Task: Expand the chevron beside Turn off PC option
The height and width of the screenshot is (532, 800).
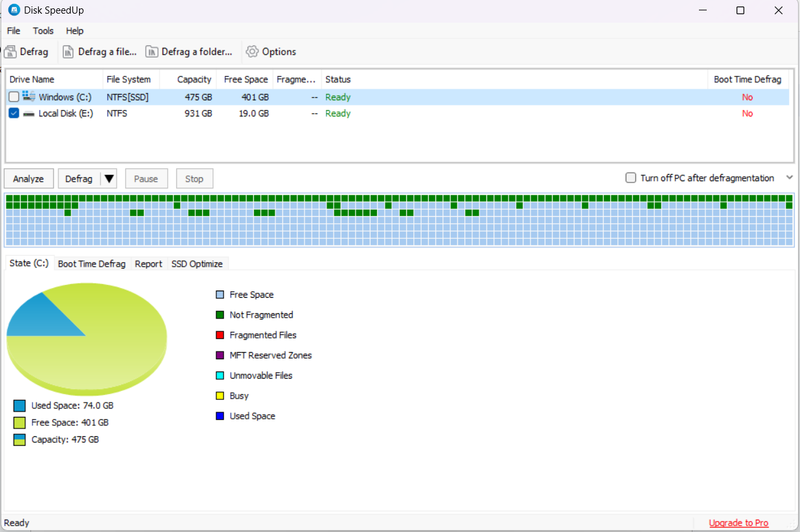Action: click(789, 177)
